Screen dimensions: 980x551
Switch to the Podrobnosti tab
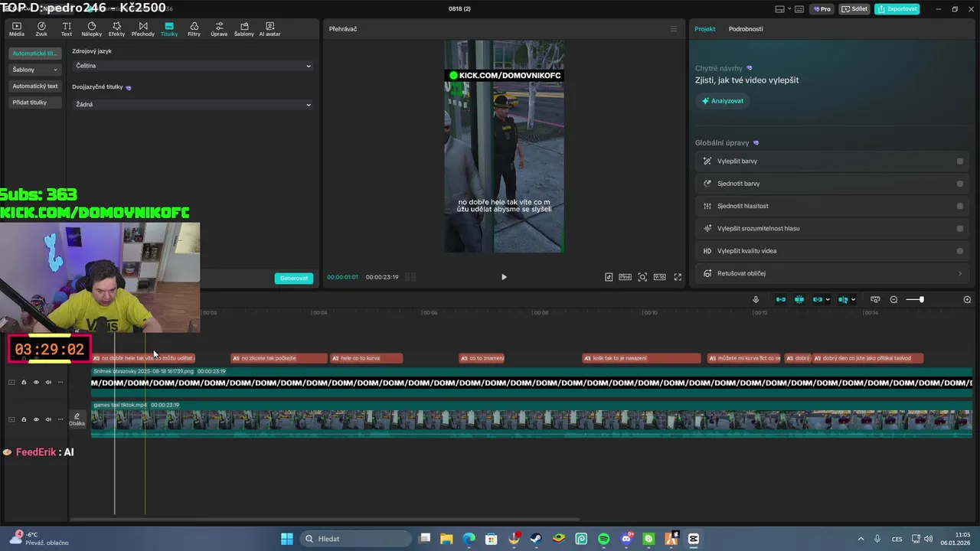746,29
